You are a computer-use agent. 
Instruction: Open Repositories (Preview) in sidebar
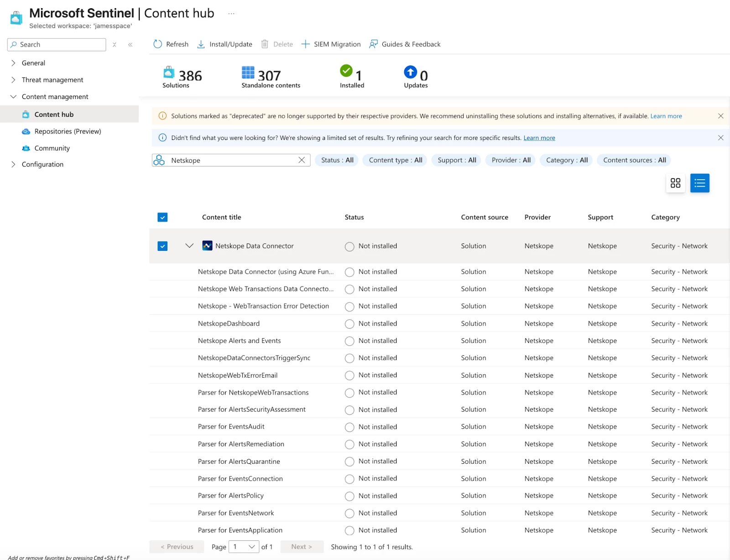pyautogui.click(x=68, y=131)
